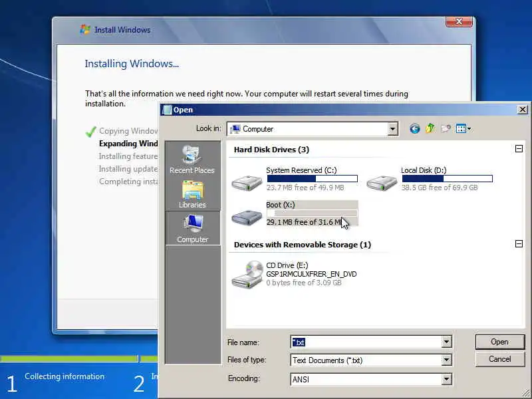This screenshot has height=399, width=532.
Task: Click the Boot (X:) usage bar
Action: pos(312,213)
